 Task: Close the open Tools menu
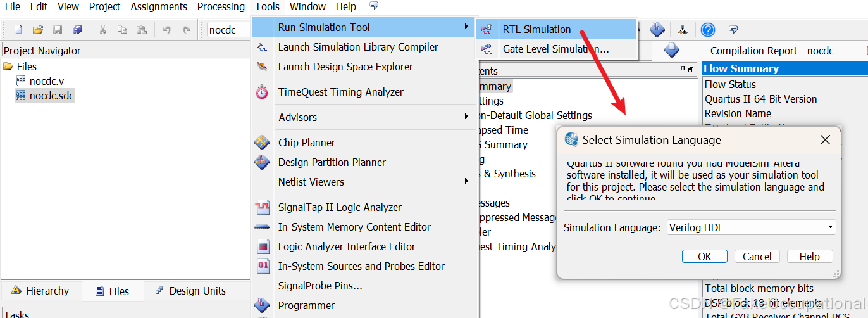(x=268, y=6)
